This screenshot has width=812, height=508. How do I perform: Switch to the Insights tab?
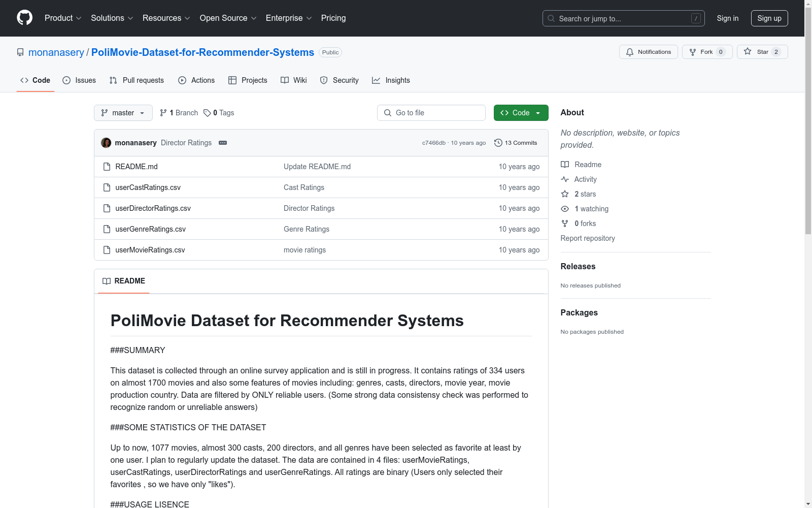[391, 80]
